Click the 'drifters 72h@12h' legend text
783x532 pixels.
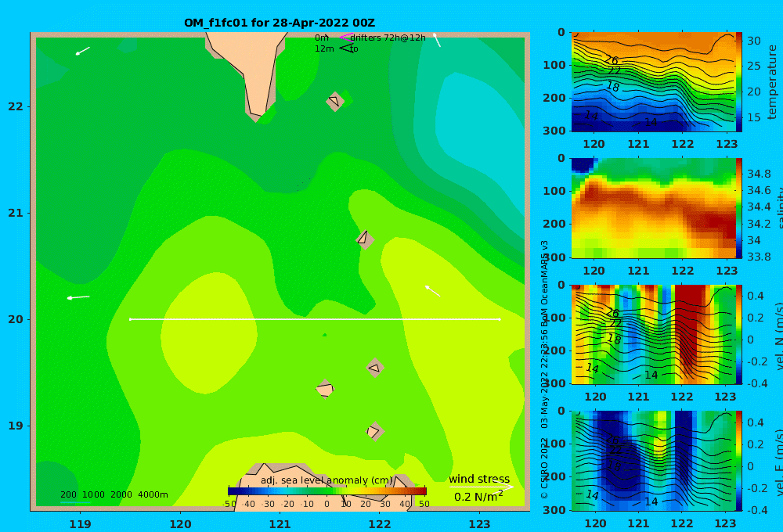click(388, 38)
